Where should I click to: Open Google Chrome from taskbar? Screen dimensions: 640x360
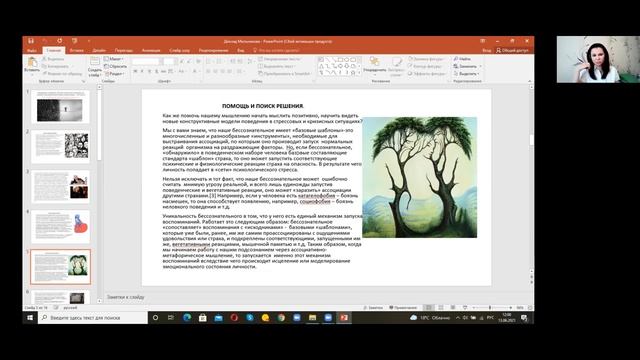pos(281,318)
